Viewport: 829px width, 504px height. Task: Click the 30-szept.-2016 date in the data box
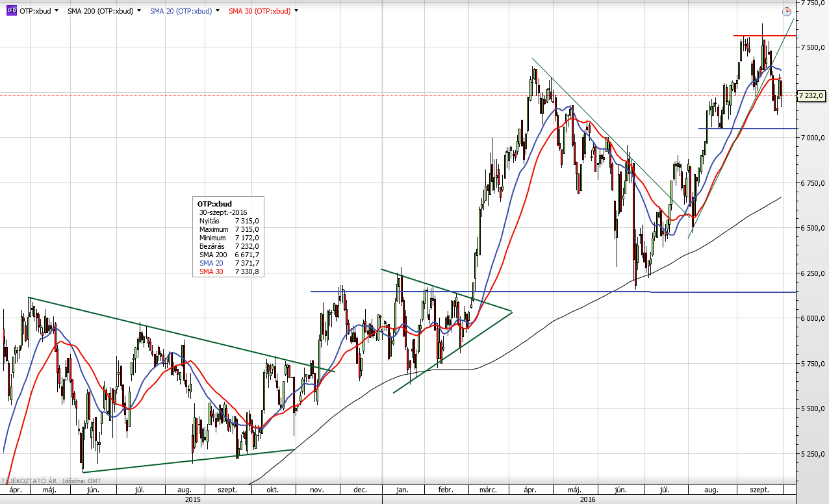click(x=223, y=212)
